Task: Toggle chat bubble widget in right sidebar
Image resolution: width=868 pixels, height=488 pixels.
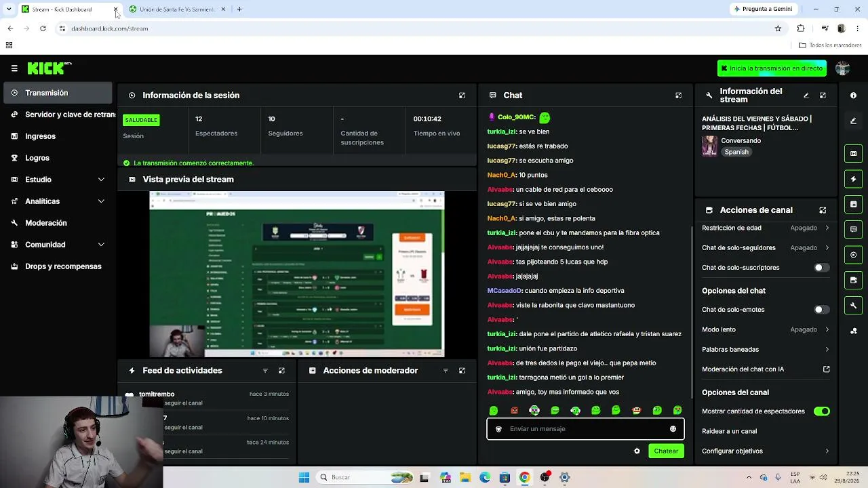Action: (x=853, y=230)
